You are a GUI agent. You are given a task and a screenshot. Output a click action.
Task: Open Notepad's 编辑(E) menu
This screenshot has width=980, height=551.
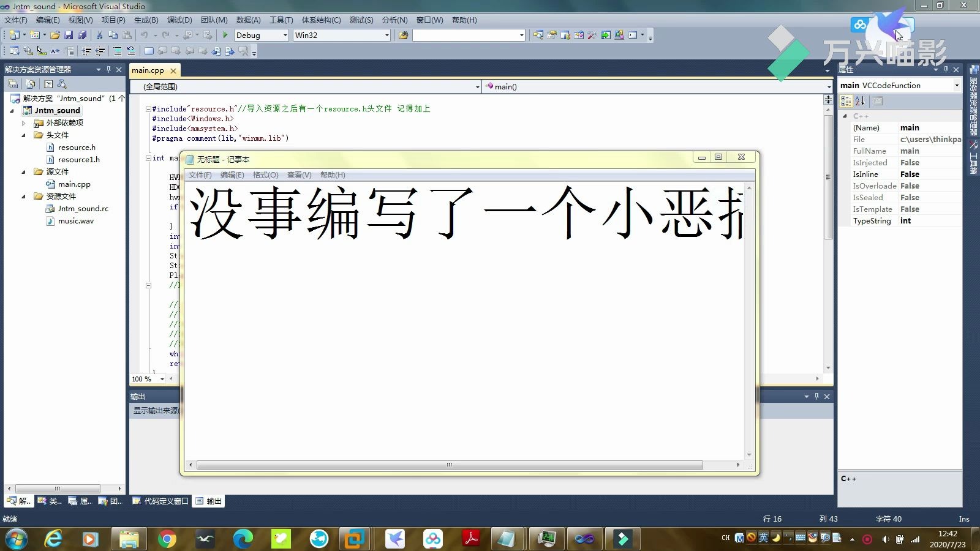tap(232, 175)
